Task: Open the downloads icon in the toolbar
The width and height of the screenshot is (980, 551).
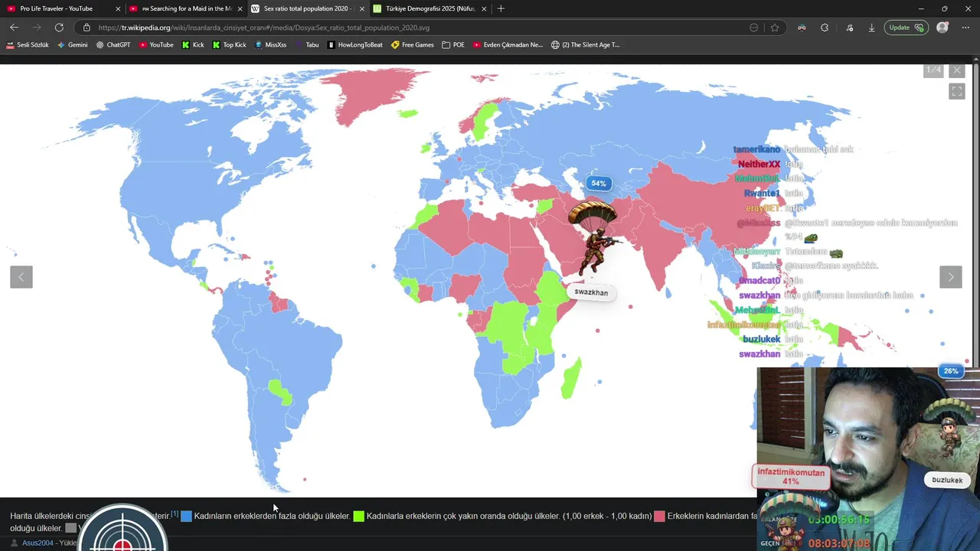Action: click(x=871, y=28)
